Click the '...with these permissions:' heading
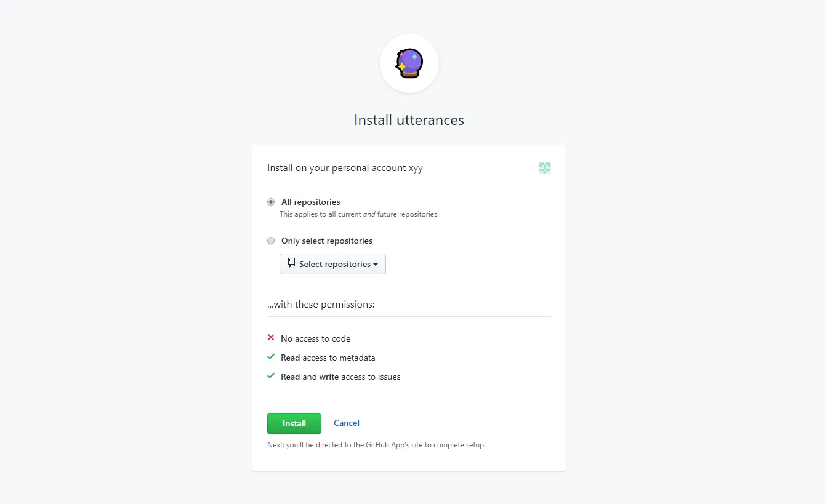 pyautogui.click(x=321, y=305)
